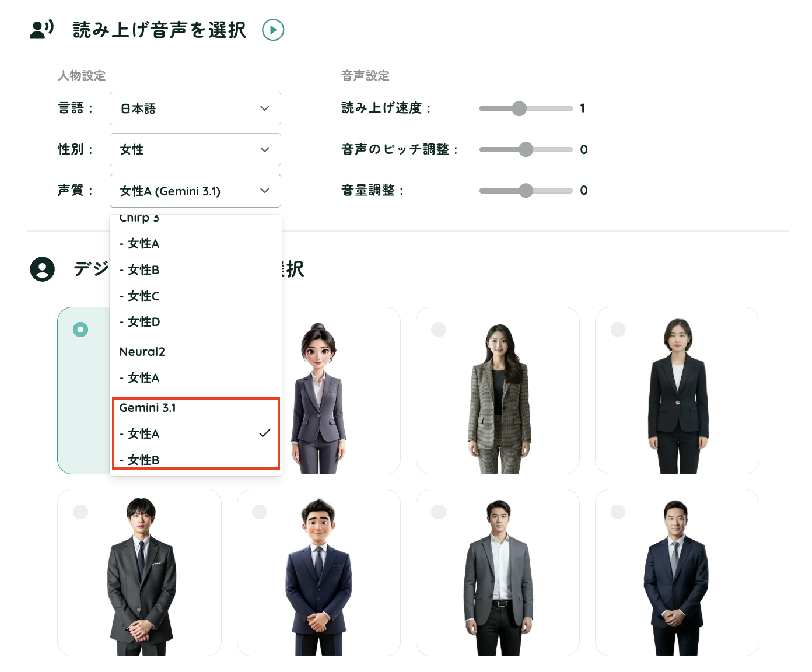Open the 性別 女性 dropdown
Screen dimensions: 812x672
coord(195,150)
